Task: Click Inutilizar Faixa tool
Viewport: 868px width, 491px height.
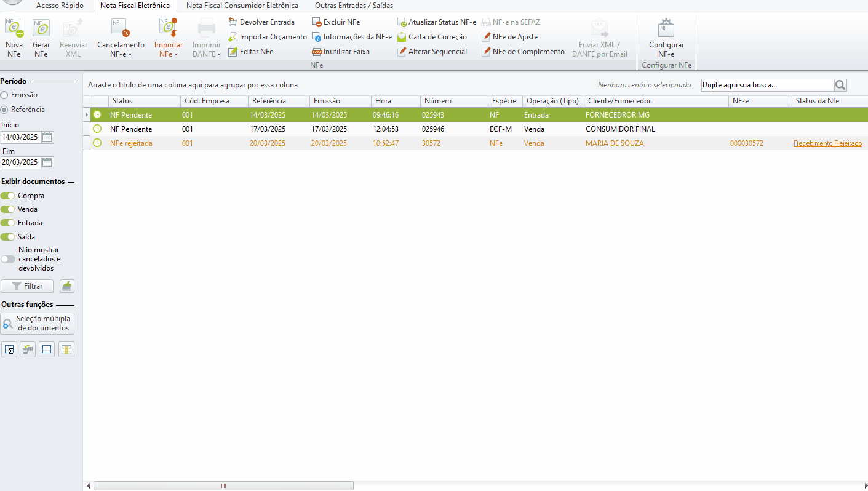Action: (x=341, y=52)
